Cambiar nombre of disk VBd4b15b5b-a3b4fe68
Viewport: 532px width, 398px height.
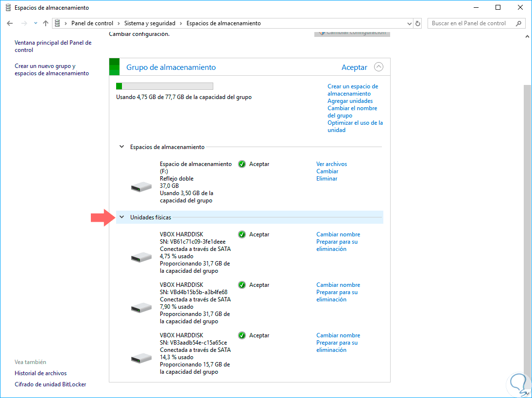coord(338,285)
